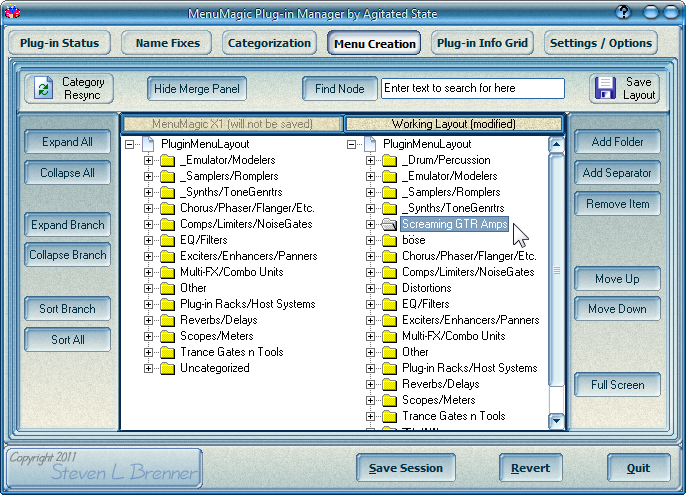This screenshot has width=686, height=495.
Task: Expand the Screaming GTR Amps node
Action: tap(370, 225)
